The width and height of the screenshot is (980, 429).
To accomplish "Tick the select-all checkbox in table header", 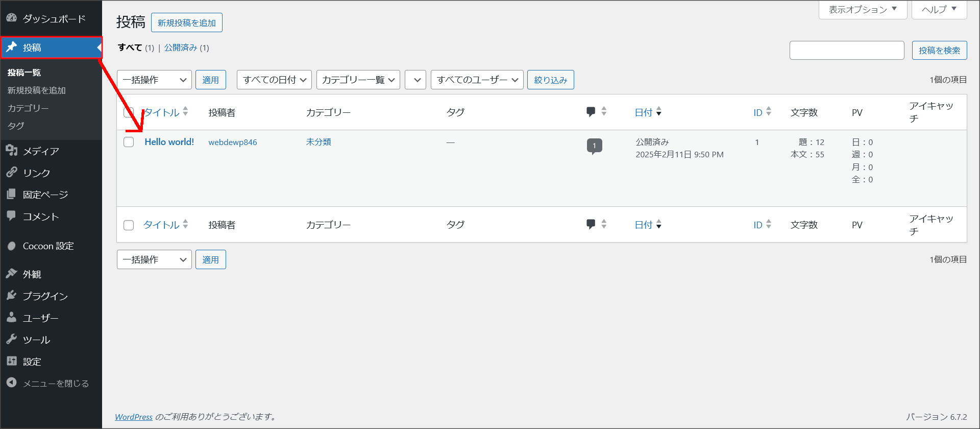I will point(129,112).
